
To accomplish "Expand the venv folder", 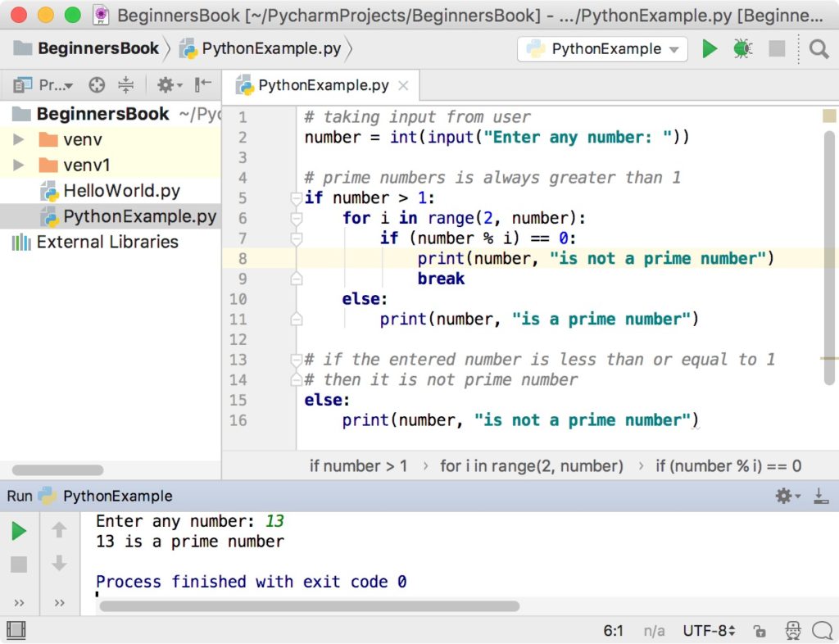I will click(x=18, y=139).
